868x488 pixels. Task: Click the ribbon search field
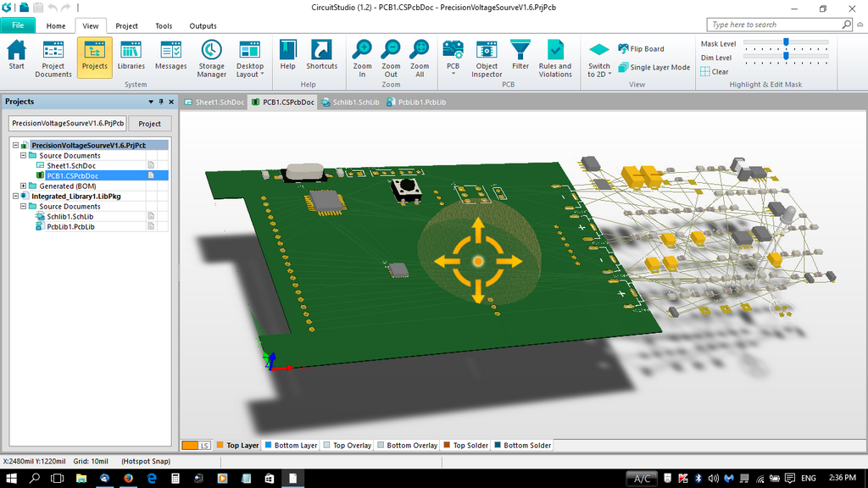coord(780,25)
